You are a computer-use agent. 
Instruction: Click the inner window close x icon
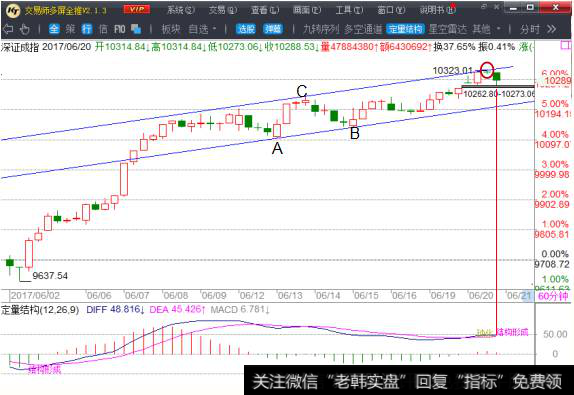click(496, 7)
